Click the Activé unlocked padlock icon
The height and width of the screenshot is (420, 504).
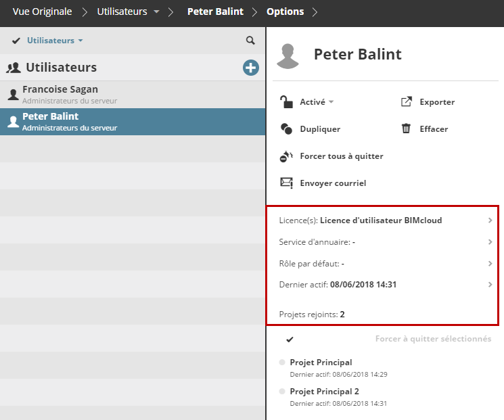click(x=286, y=102)
